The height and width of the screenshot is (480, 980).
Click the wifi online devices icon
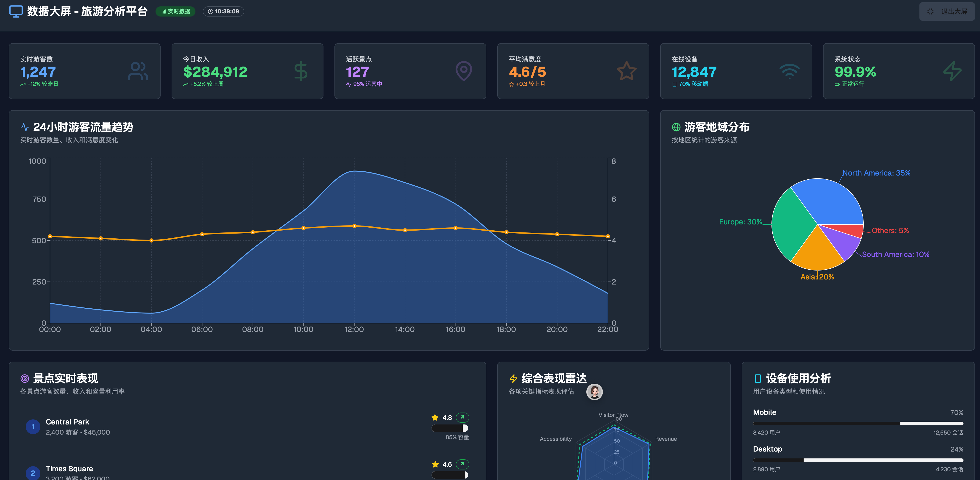[789, 71]
